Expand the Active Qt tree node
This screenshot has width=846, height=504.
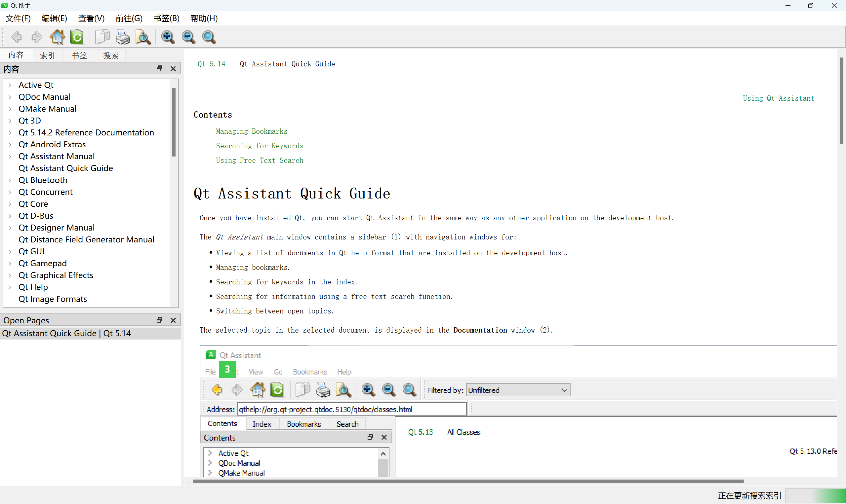[x=10, y=85]
